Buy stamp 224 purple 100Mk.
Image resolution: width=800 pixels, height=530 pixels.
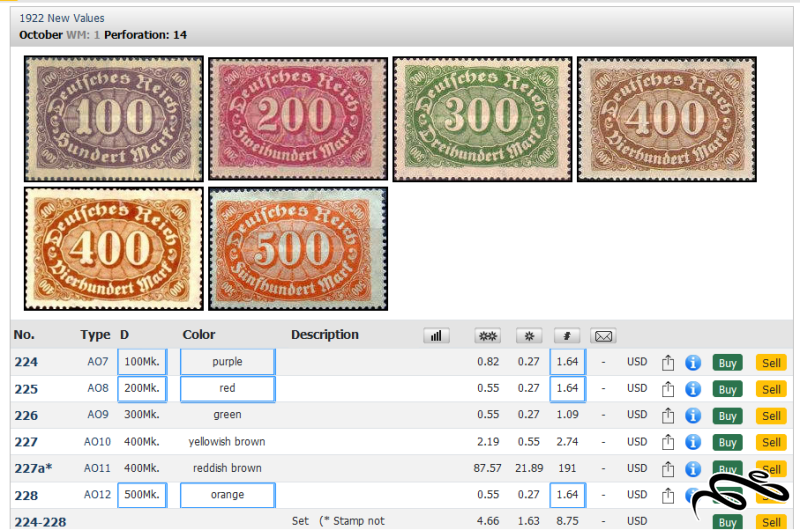(x=728, y=363)
